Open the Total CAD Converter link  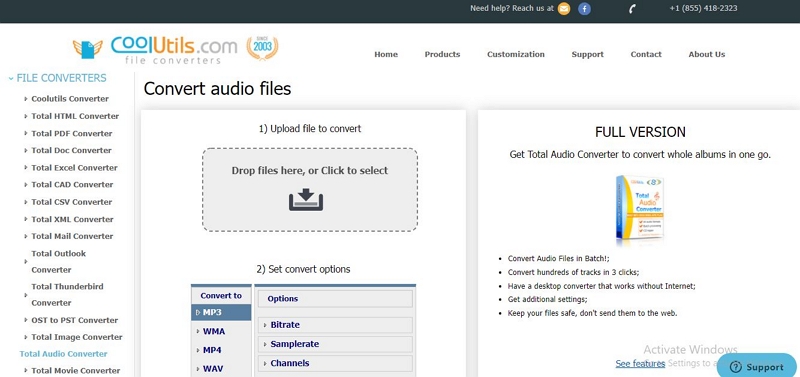click(72, 184)
